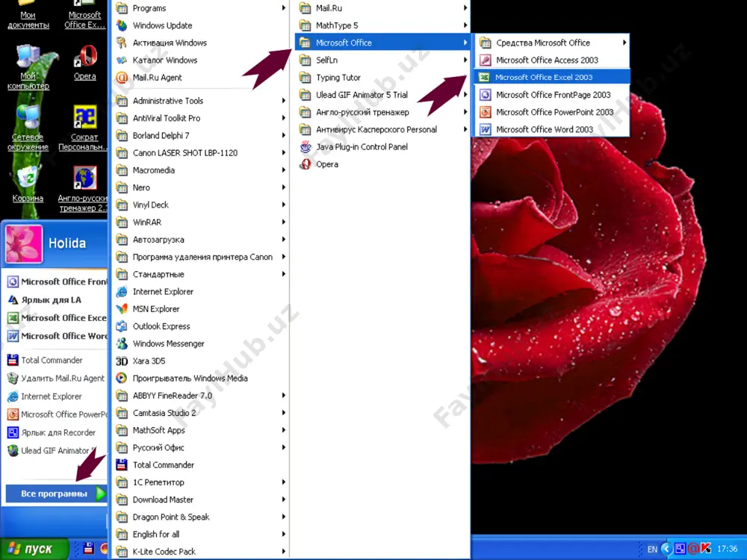Click the 17:36 clock in taskbar
Screen dimensions: 747x560
click(x=727, y=549)
